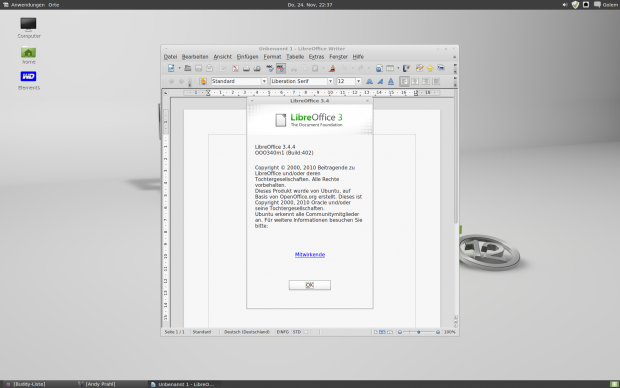This screenshot has width=620, height=388.
Task: Click the 100% zoom percentage in status bar
Action: pos(450,332)
